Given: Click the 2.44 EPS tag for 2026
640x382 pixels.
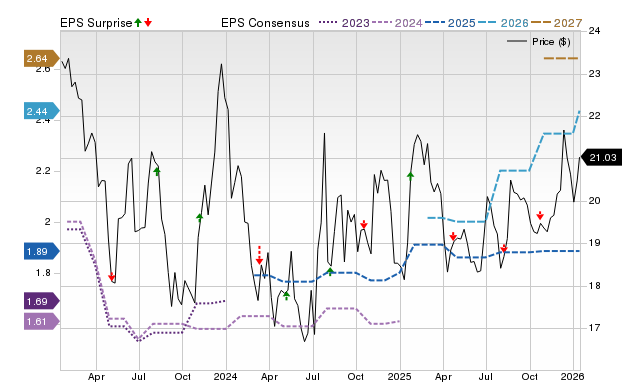Looking at the screenshot, I should [41, 111].
